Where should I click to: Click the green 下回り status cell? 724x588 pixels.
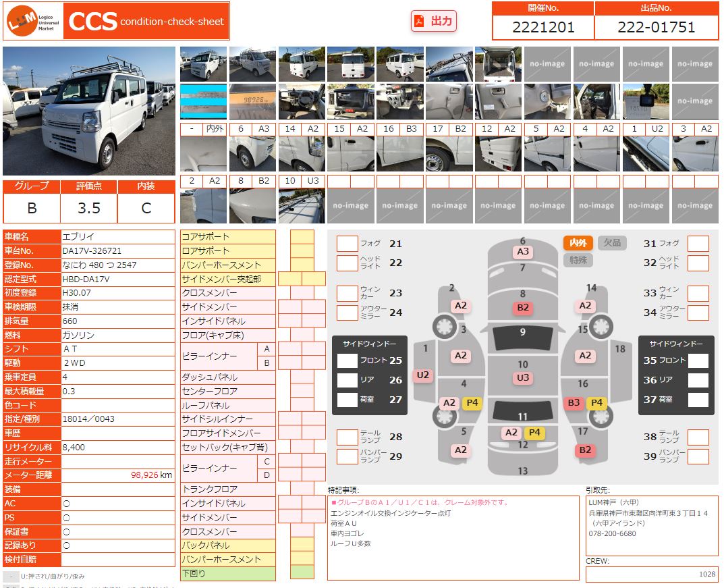(302, 574)
